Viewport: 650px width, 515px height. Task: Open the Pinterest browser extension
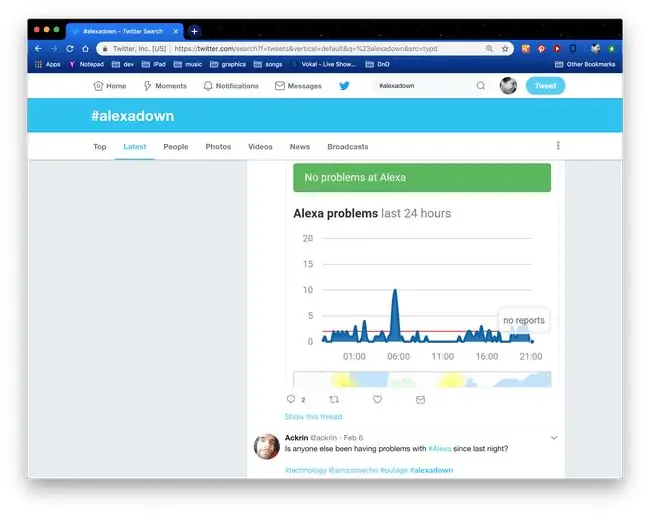click(x=541, y=49)
